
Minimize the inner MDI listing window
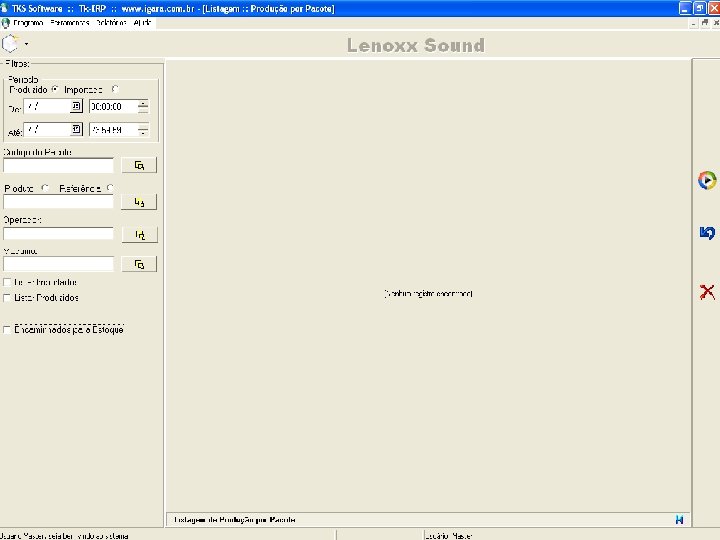[x=694, y=22]
